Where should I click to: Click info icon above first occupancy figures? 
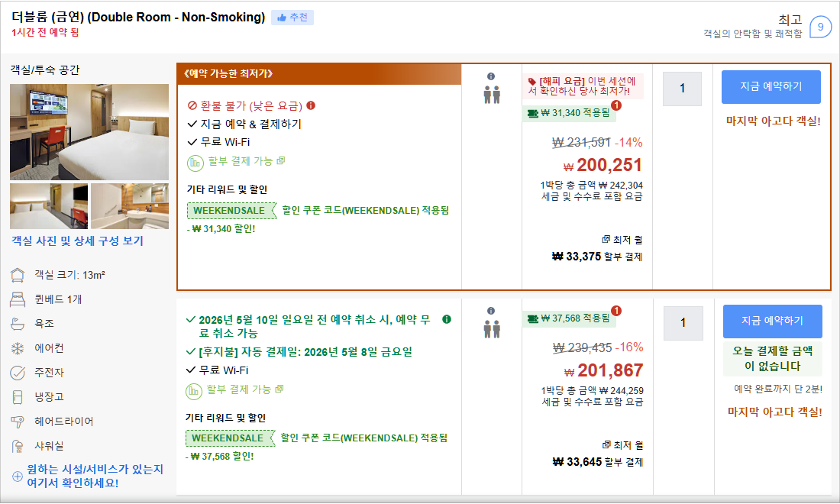pos(491,76)
